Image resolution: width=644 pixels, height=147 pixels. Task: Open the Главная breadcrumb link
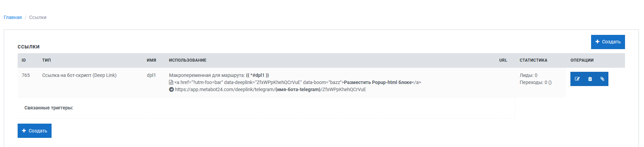(13, 17)
